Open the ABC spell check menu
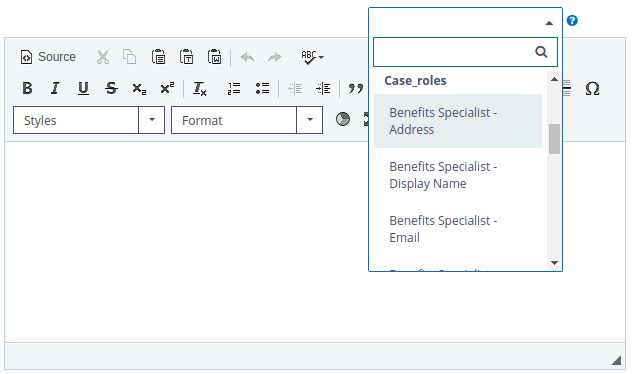Viewport: 632px width, 374px height. [312, 57]
